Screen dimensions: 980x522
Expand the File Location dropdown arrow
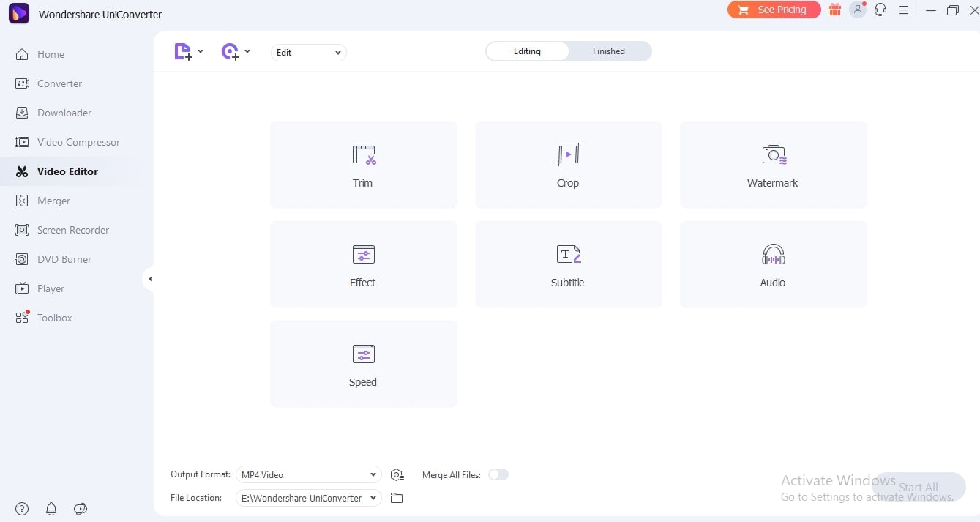(x=373, y=498)
